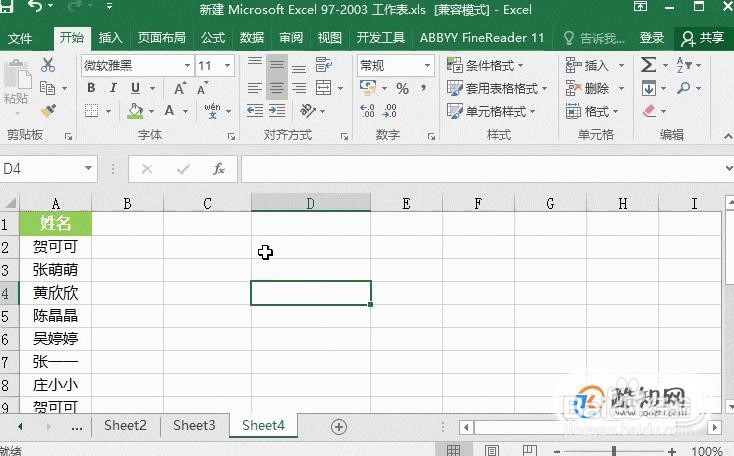The image size is (734, 456).
Task: Switch to the 插入 ribbon tab
Action: [x=110, y=38]
